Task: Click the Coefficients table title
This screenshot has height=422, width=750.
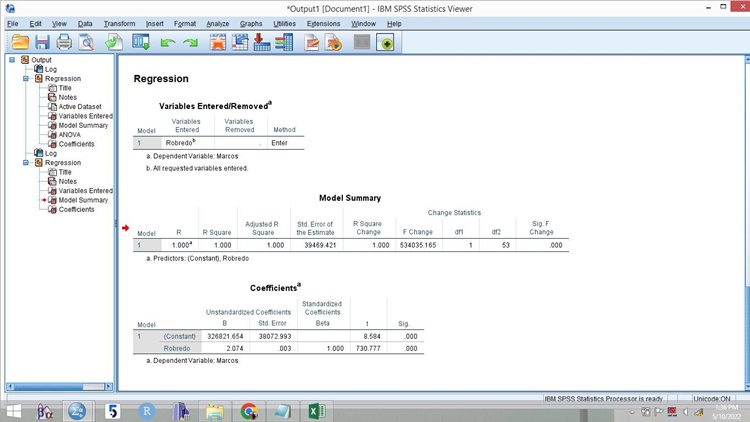Action: coord(275,288)
